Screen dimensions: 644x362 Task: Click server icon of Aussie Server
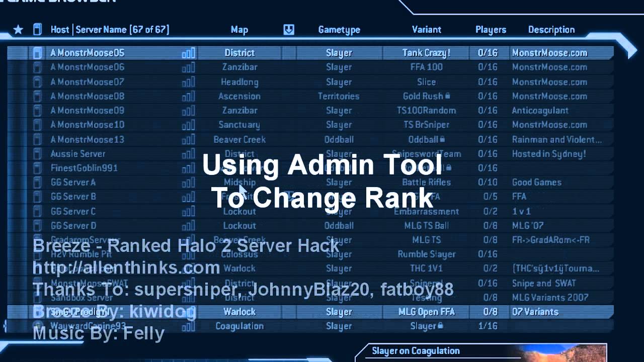pos(37,154)
